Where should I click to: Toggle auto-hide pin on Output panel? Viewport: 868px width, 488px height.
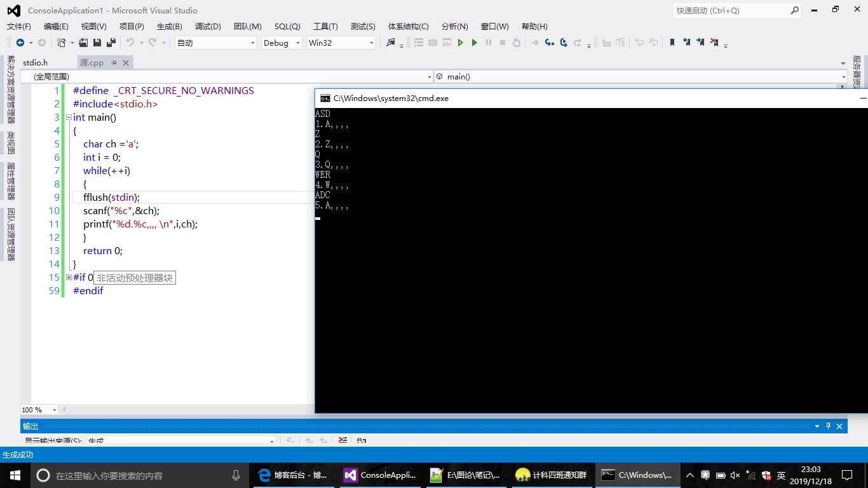pos(829,426)
